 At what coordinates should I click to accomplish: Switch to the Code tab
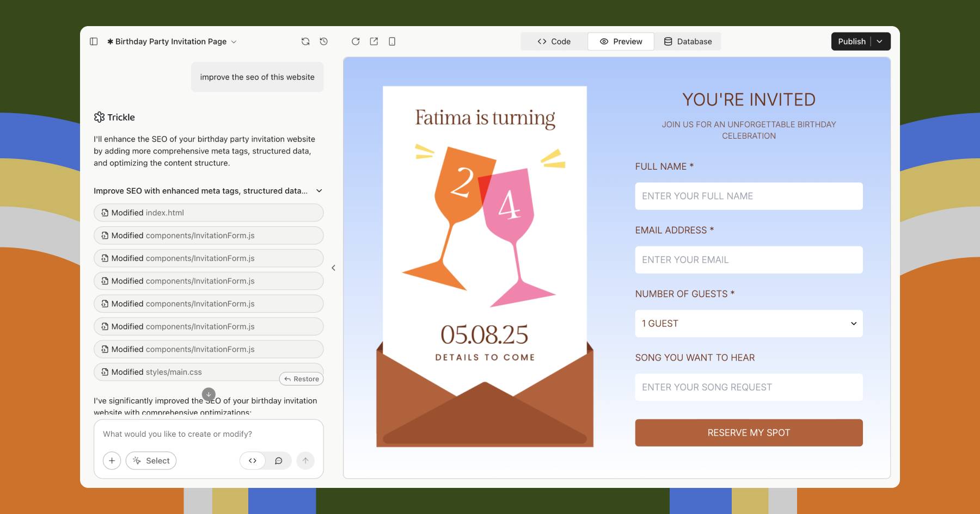pos(554,41)
